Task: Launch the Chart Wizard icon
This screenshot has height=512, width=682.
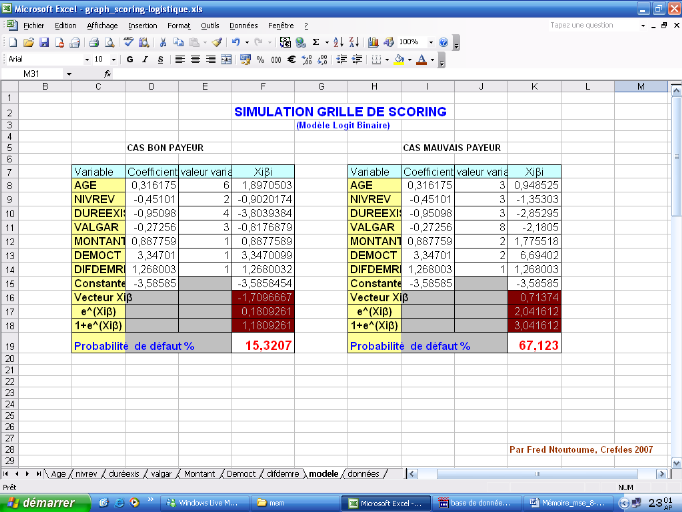Action: click(x=373, y=43)
